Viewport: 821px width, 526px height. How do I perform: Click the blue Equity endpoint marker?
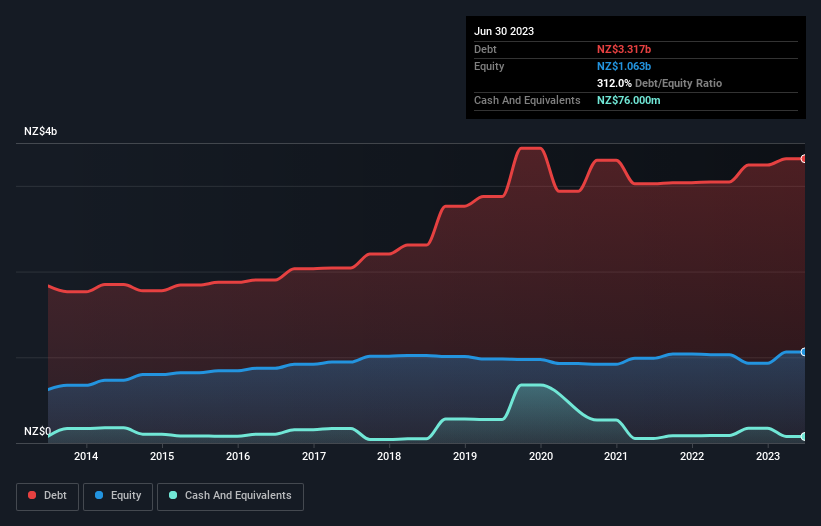[x=804, y=352]
